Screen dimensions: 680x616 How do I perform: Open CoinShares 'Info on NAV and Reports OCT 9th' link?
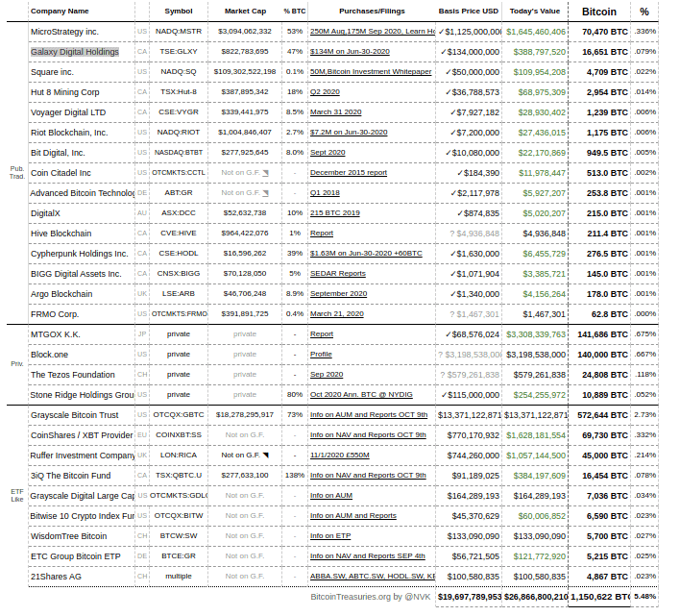(x=368, y=434)
